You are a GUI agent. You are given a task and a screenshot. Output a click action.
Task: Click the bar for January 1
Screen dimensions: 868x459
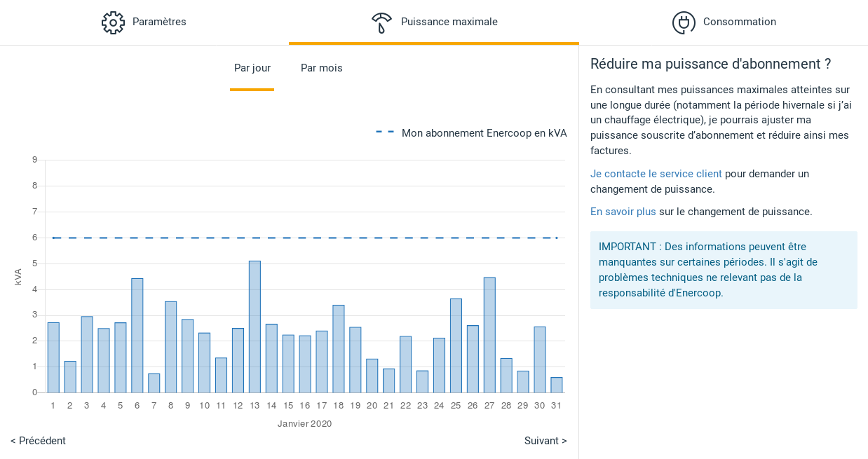[x=53, y=357]
